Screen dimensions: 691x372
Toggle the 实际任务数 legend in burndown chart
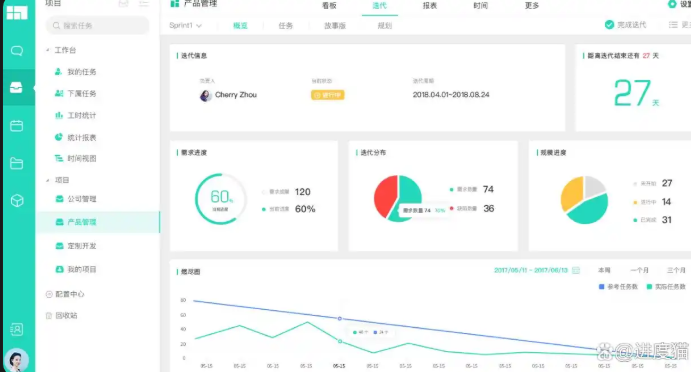(666, 286)
